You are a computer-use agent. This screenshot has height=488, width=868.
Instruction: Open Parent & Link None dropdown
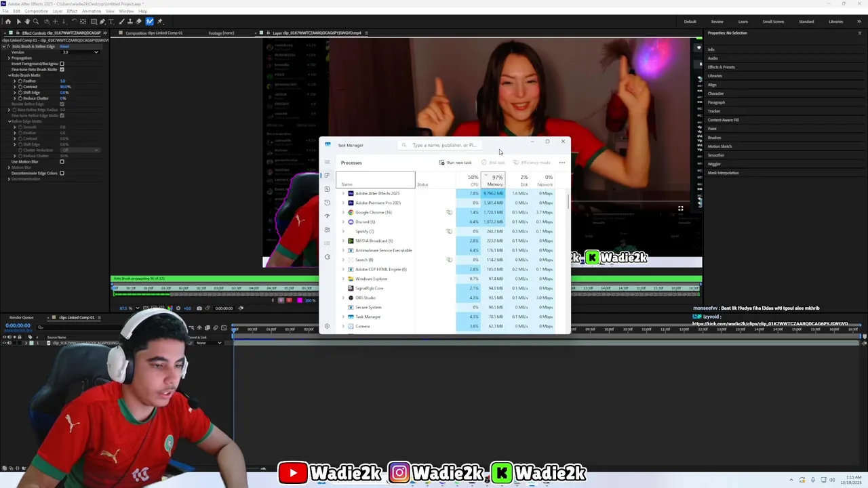[x=208, y=343]
